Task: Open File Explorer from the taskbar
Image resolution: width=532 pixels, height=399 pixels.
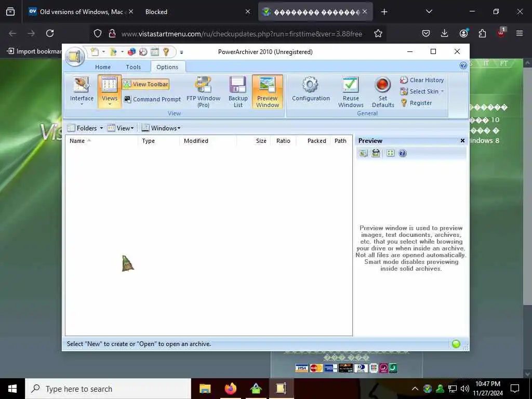Action: (205, 389)
